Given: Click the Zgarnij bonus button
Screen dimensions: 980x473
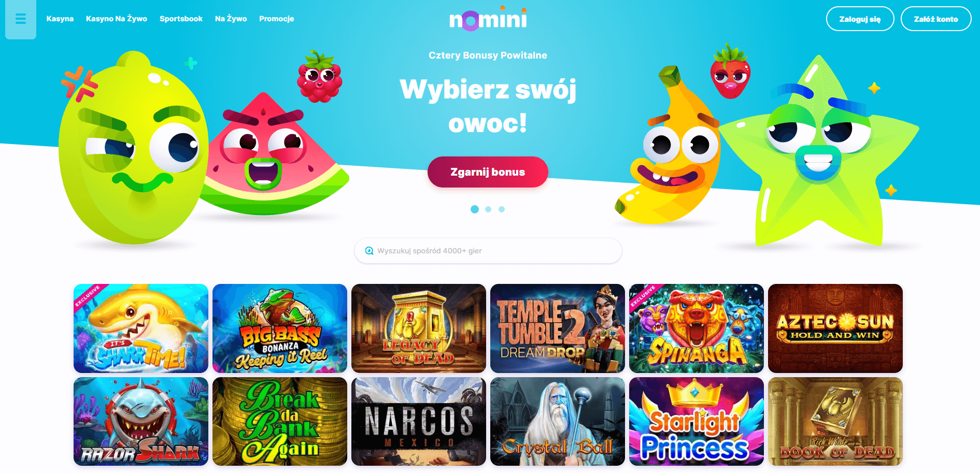Looking at the screenshot, I should click(x=488, y=172).
